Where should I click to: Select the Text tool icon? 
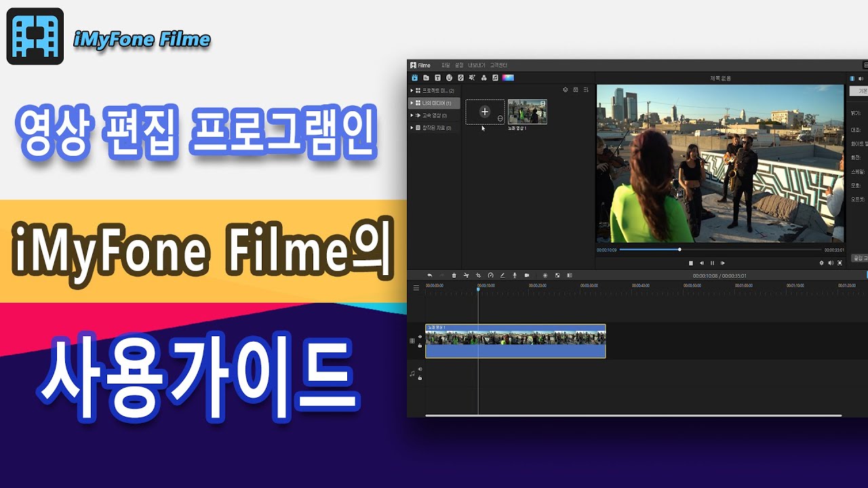tap(437, 78)
